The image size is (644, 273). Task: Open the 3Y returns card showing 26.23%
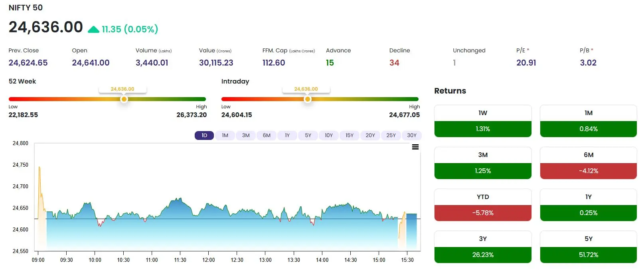tap(483, 247)
